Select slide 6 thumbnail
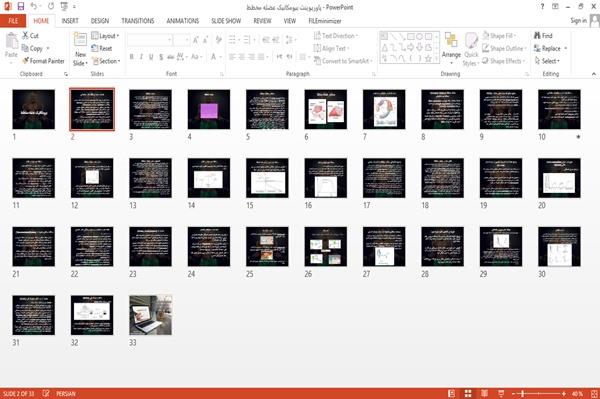600x399 pixels. [326, 109]
